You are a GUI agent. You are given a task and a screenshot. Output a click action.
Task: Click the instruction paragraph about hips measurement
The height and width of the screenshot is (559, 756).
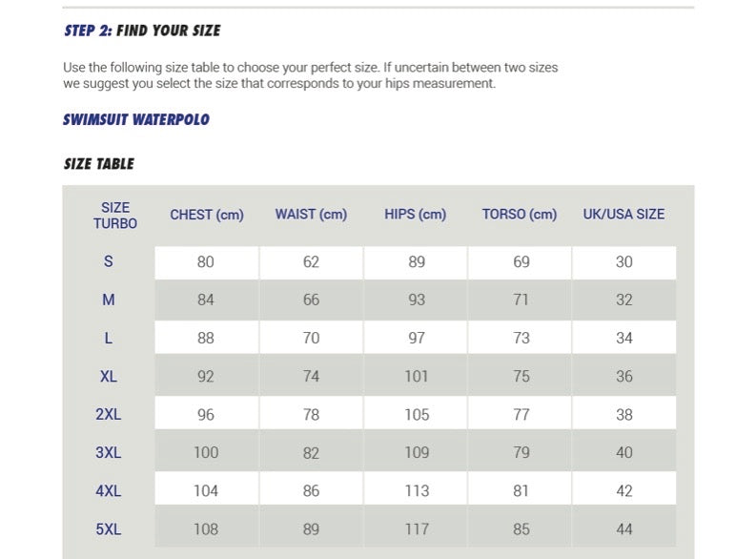[x=310, y=75]
